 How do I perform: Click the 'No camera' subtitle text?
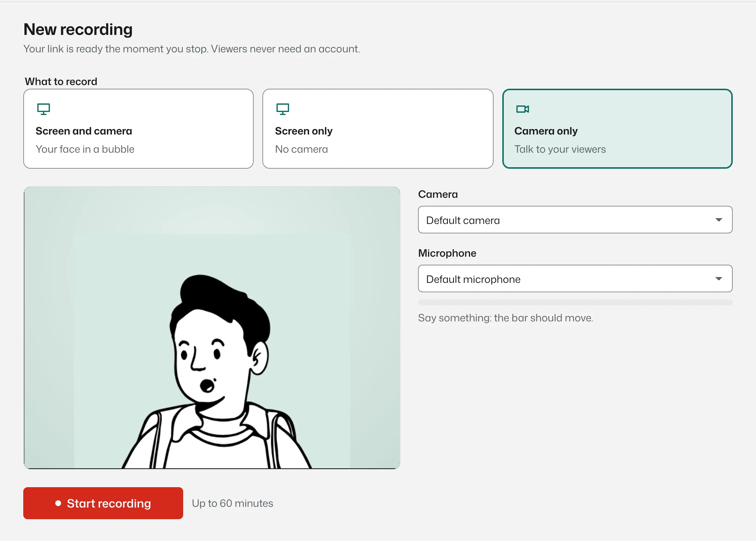click(301, 149)
